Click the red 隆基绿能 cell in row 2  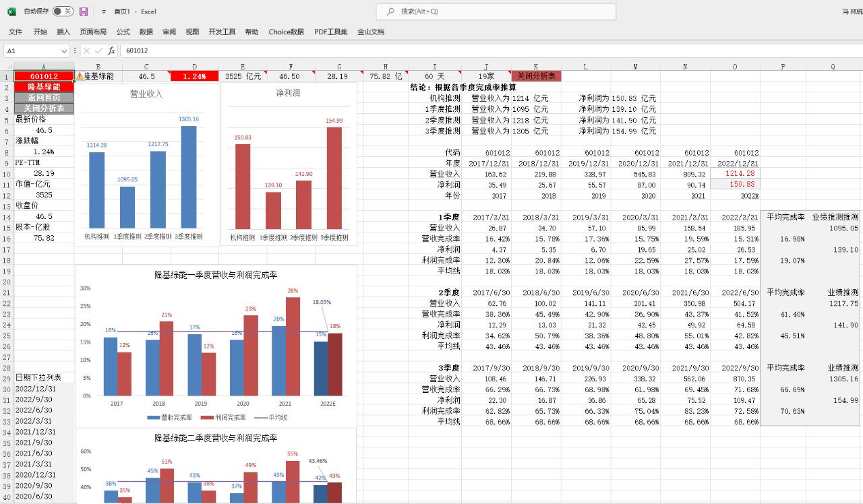[x=44, y=87]
